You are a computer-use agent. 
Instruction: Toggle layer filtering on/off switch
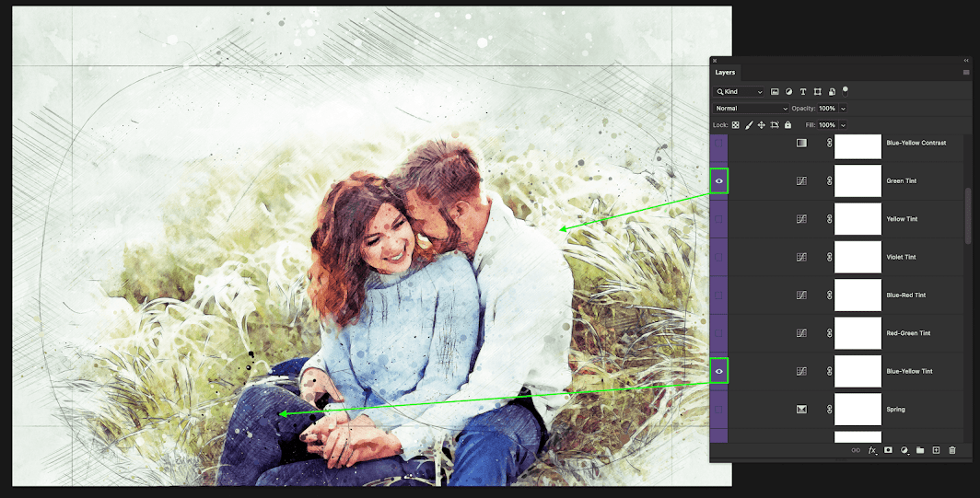845,91
